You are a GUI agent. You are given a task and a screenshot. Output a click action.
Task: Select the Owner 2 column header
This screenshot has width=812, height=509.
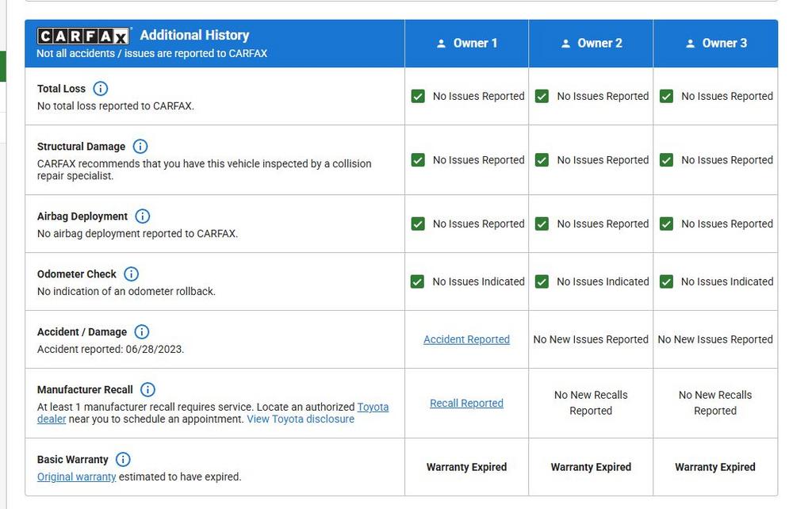point(591,44)
